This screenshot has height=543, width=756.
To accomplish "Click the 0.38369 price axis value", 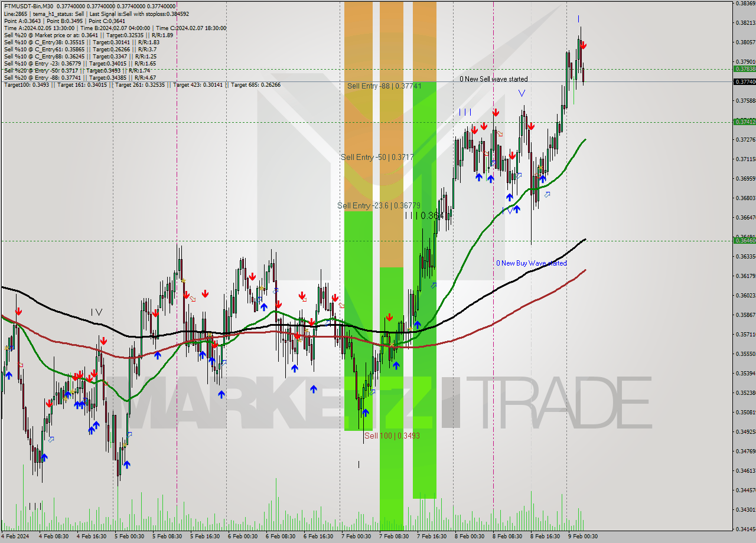I will 745,4.
